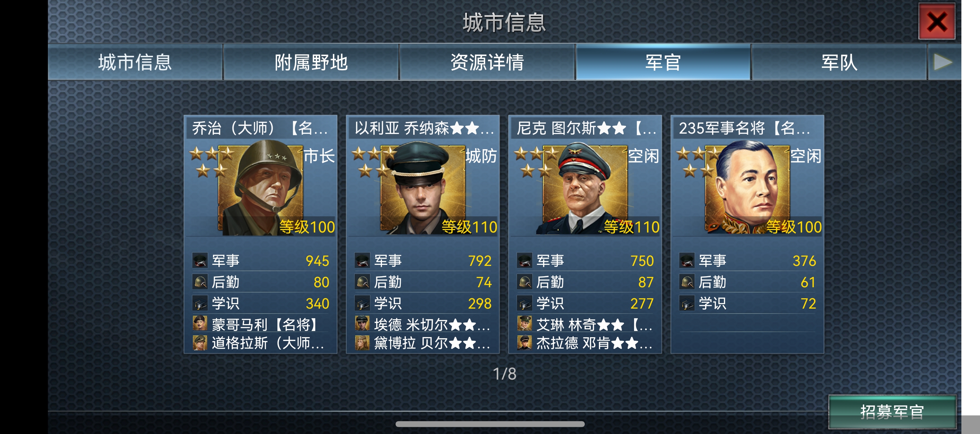Screen dimensions: 980x434
Task: Select 艾琳 林奇 avatar icon
Action: click(524, 324)
